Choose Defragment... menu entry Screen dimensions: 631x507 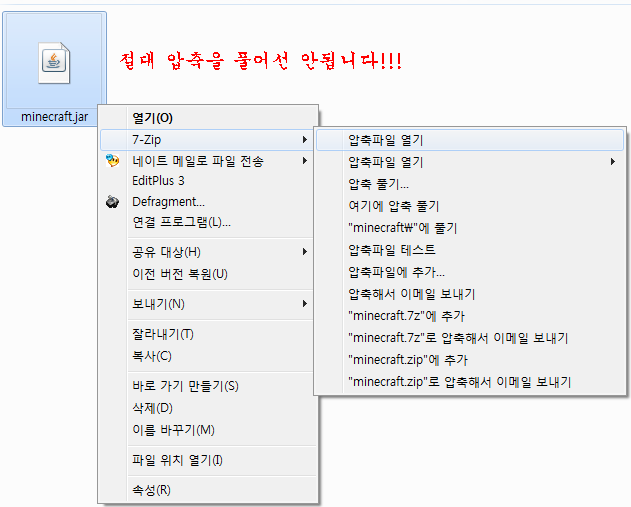pos(208,202)
